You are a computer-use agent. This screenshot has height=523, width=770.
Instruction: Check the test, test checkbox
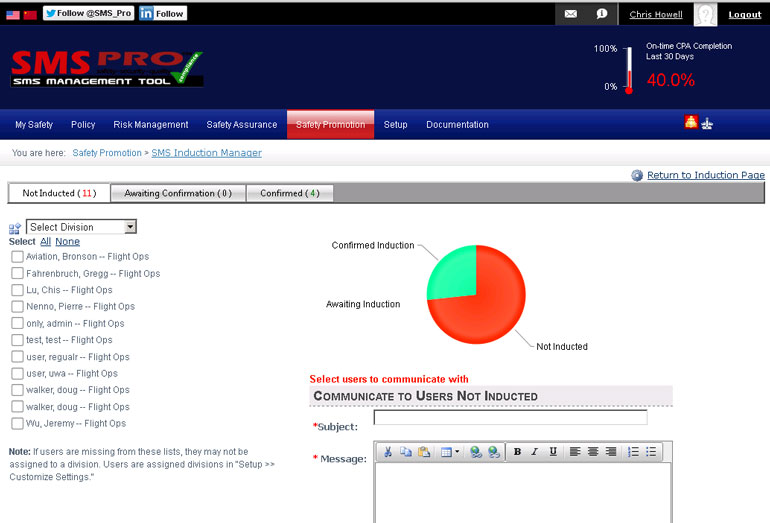coord(17,340)
